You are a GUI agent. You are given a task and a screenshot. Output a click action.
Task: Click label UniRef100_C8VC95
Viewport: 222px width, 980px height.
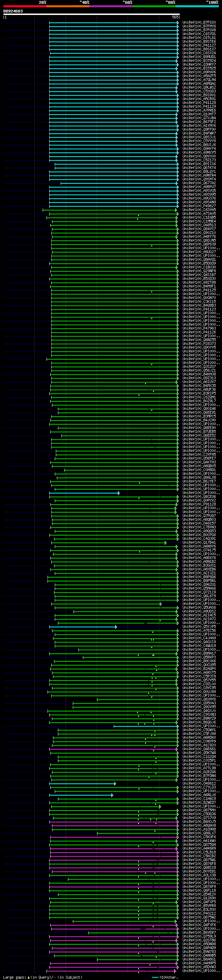[199, 687]
